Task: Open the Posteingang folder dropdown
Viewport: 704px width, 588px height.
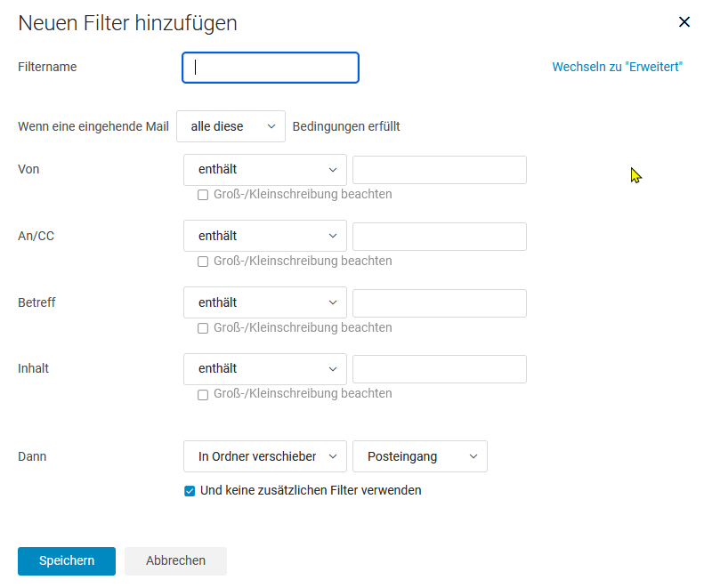Action: tap(420, 456)
